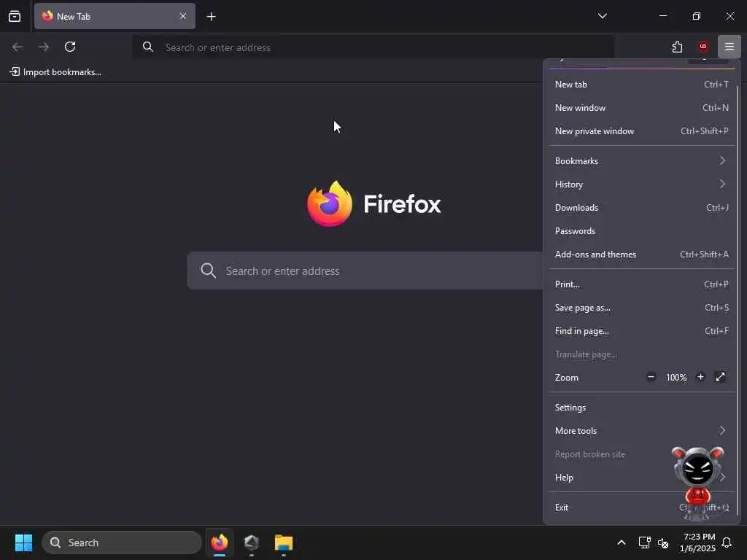The width and height of the screenshot is (747, 560).
Task: Choose Save page as...
Action: (x=641, y=308)
